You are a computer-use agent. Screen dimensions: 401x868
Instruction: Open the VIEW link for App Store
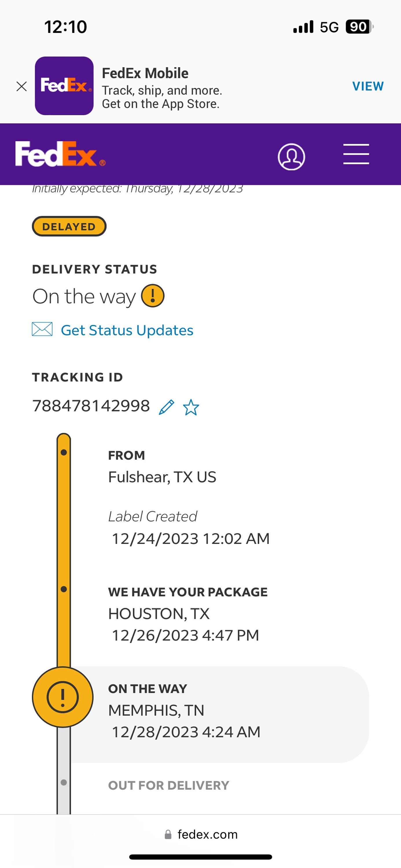(x=368, y=86)
